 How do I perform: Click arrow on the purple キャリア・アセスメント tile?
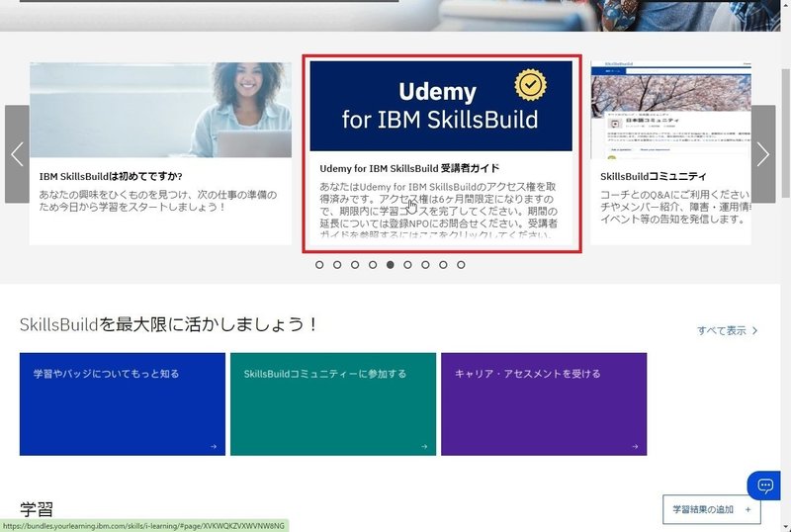click(635, 446)
